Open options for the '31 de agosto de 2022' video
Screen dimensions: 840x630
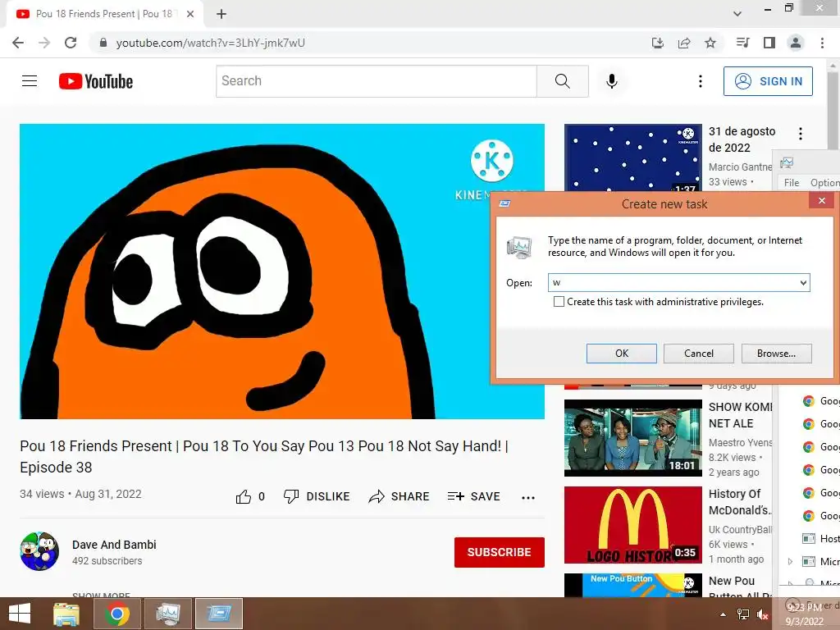(x=801, y=134)
